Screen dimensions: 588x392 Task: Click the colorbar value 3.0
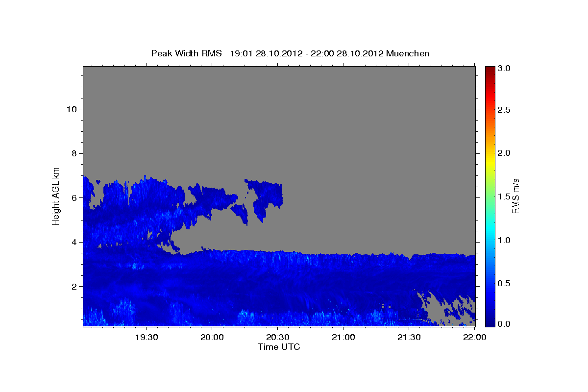[504, 68]
